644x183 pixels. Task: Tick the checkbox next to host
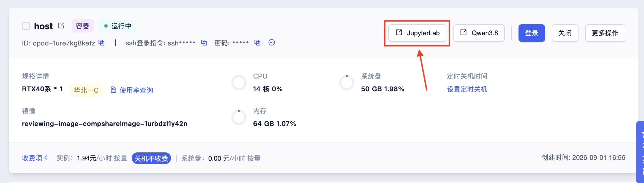tap(26, 26)
